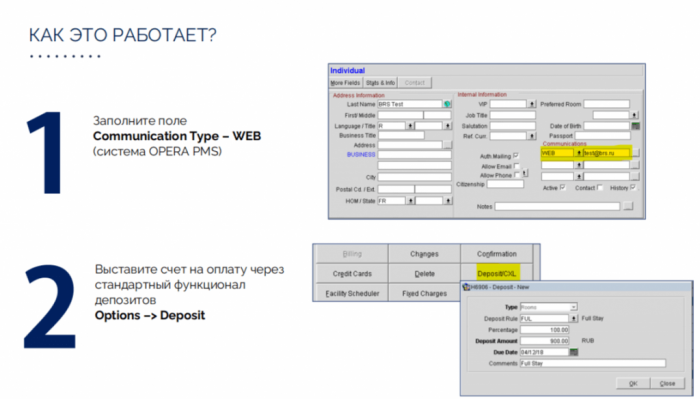The image size is (700, 399).
Task: Click the Business Title input field
Action: (401, 135)
